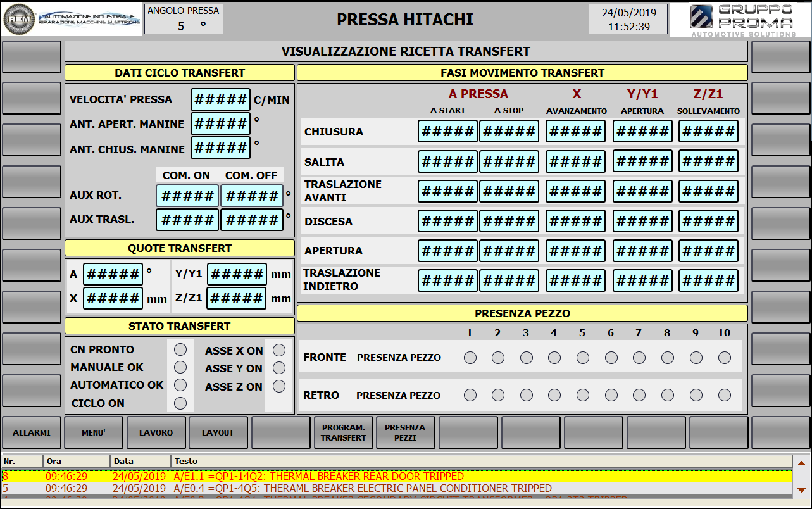Click the CN PRONTO status indicator
This screenshot has height=509, width=812.
(x=180, y=349)
